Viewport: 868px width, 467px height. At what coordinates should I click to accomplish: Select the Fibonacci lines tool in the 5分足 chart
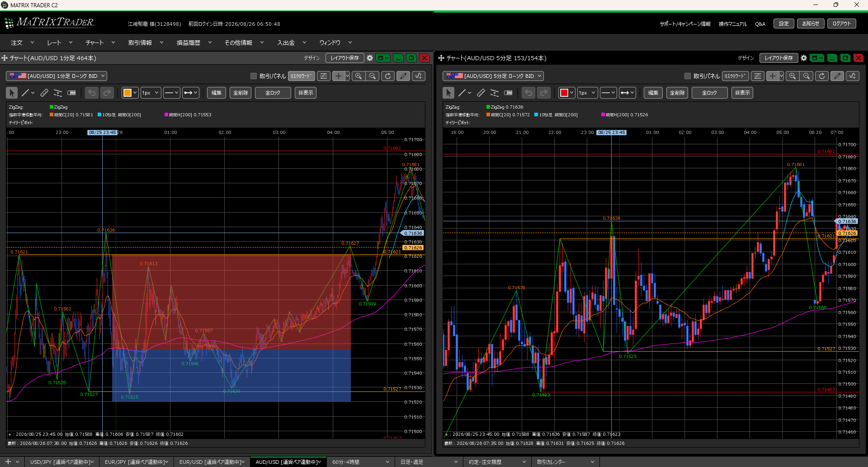(x=495, y=93)
